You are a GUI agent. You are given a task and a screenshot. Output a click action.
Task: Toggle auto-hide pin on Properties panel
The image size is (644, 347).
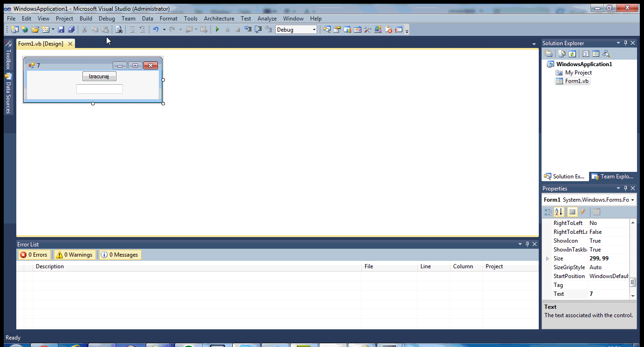point(625,188)
